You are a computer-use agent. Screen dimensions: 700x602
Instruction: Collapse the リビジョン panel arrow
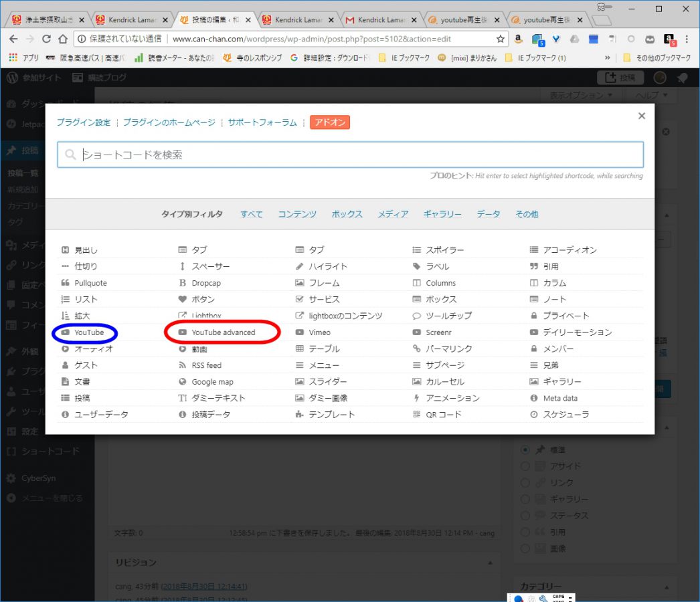[x=490, y=563]
